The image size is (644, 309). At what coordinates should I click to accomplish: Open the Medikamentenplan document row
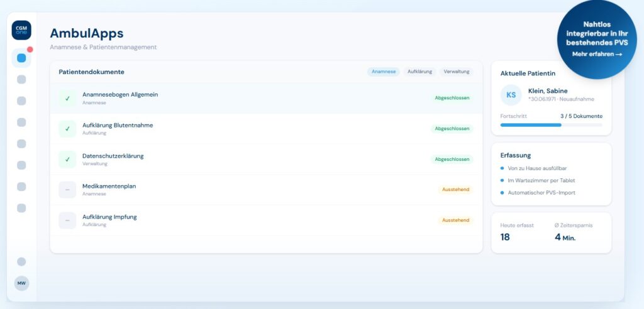(x=252, y=190)
